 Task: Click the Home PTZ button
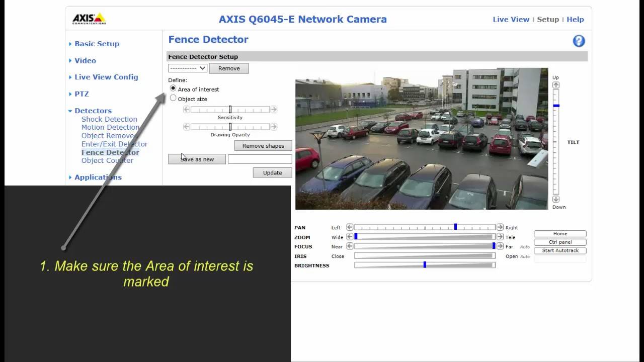(560, 234)
